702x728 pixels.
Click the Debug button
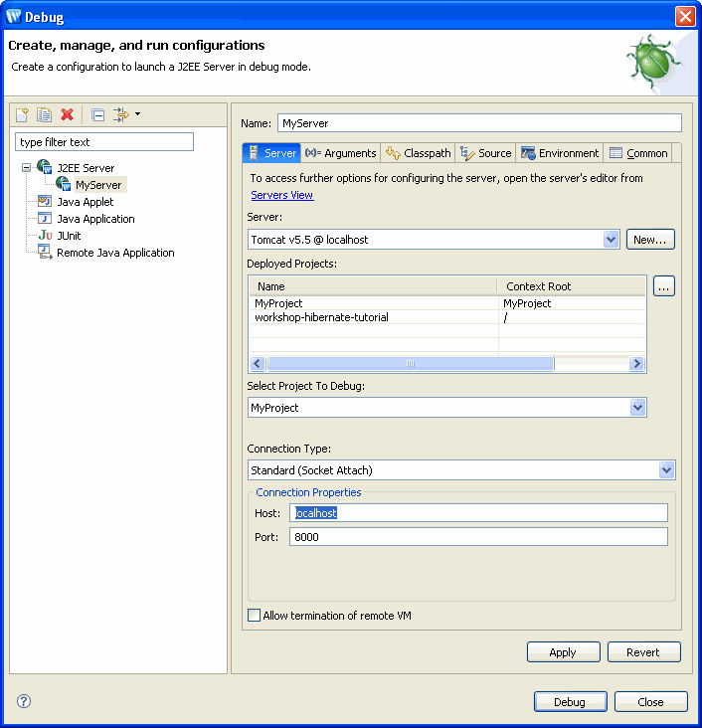point(570,701)
